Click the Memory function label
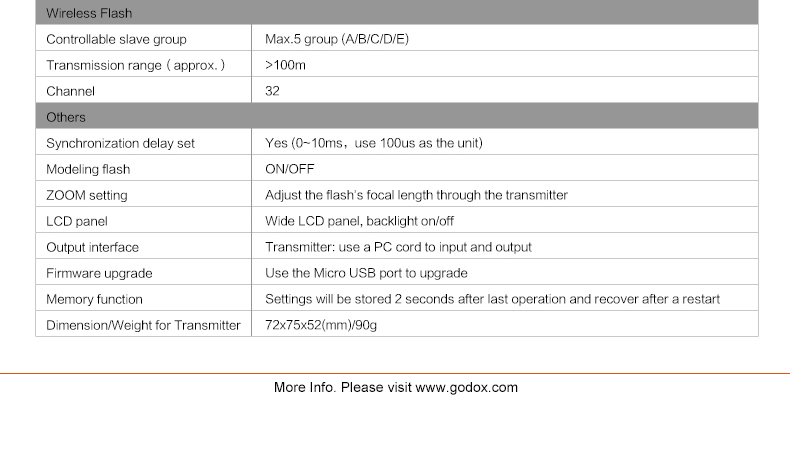The image size is (790, 455). [x=94, y=299]
